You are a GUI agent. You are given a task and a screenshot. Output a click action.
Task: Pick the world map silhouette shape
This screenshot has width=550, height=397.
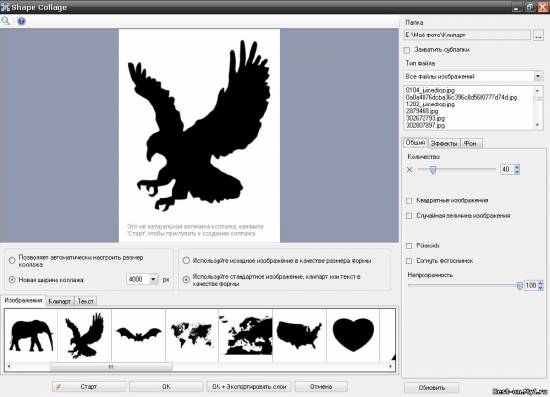(x=192, y=335)
